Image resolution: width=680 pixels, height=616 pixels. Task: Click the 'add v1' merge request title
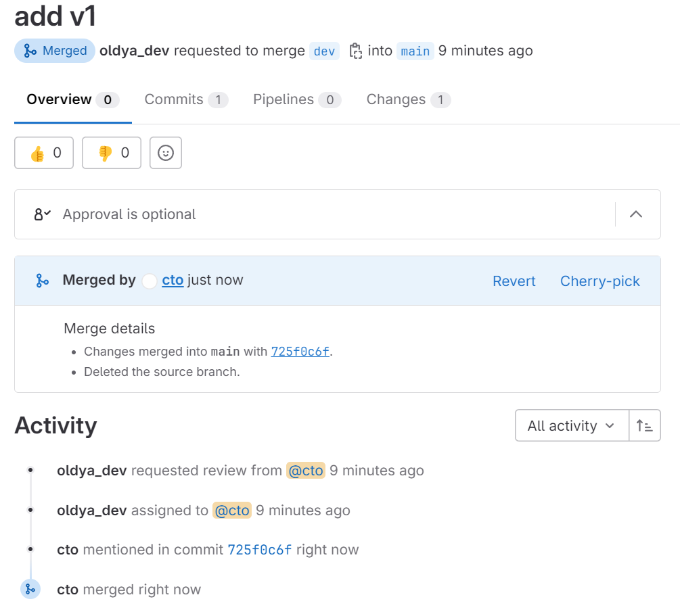(55, 16)
